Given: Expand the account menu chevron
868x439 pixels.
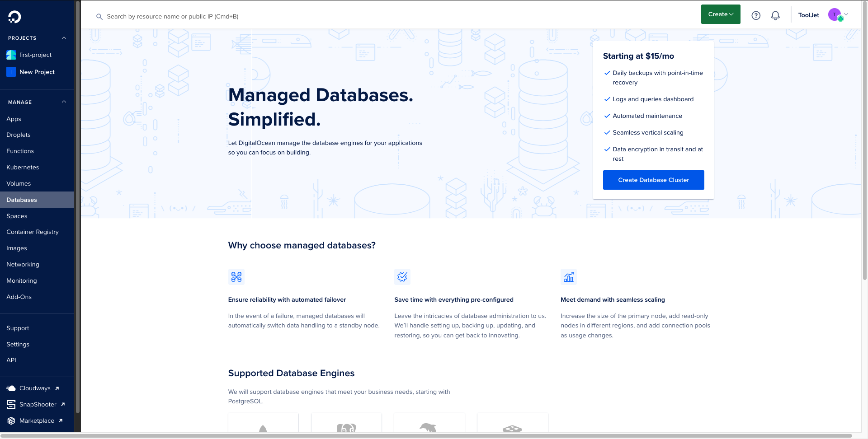Looking at the screenshot, I should [x=846, y=14].
